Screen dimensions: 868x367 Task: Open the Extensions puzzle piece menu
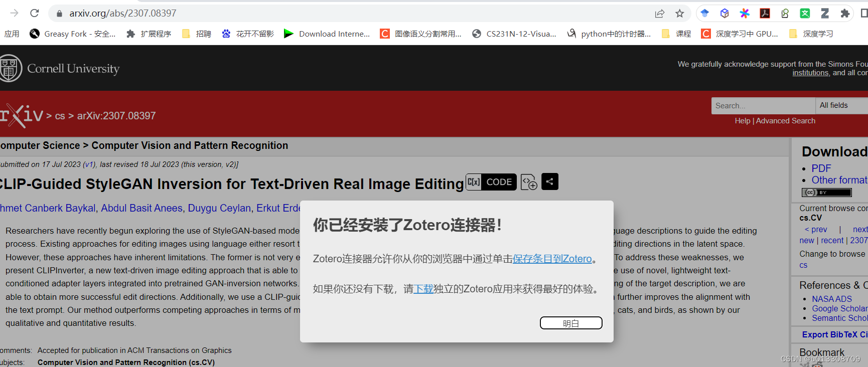(845, 14)
